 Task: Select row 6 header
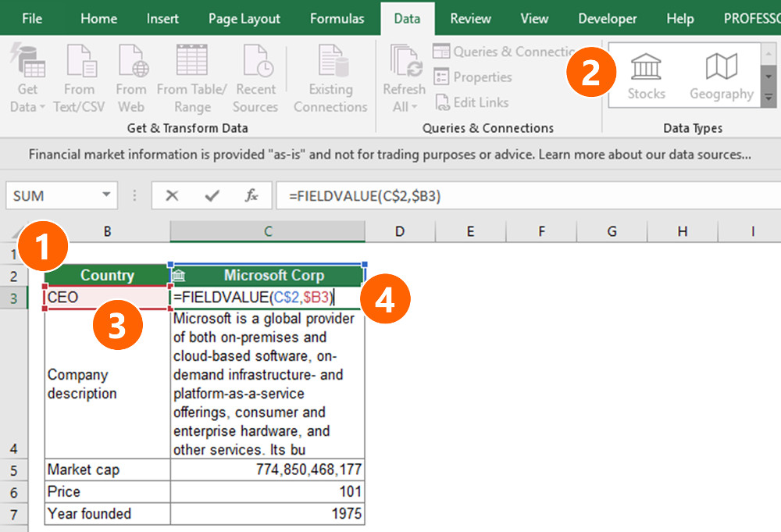tap(14, 492)
